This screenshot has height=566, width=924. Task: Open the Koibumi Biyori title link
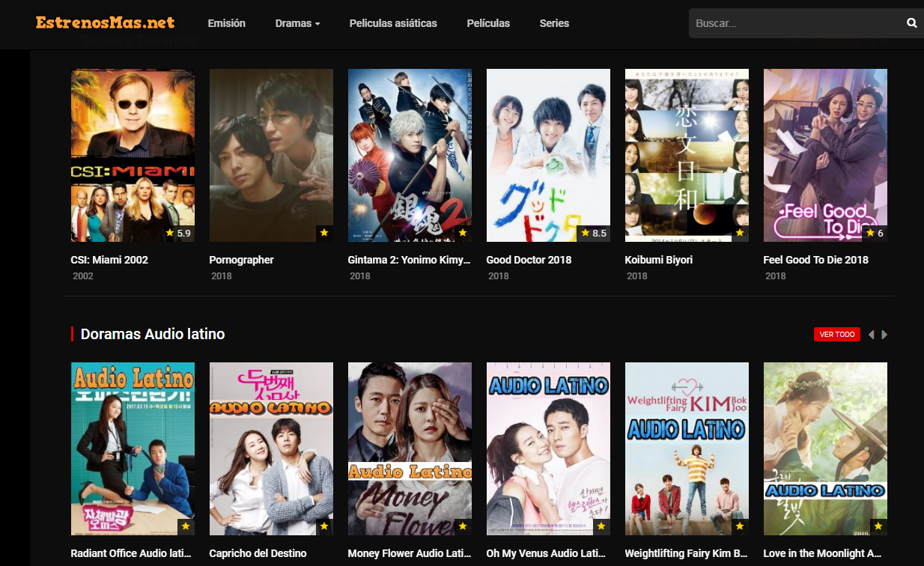(x=659, y=260)
